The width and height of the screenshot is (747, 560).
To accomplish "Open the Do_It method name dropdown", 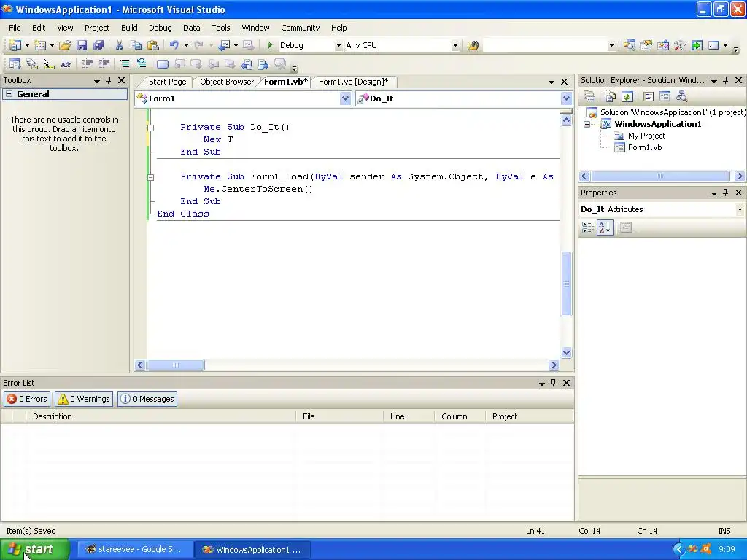I will point(566,98).
